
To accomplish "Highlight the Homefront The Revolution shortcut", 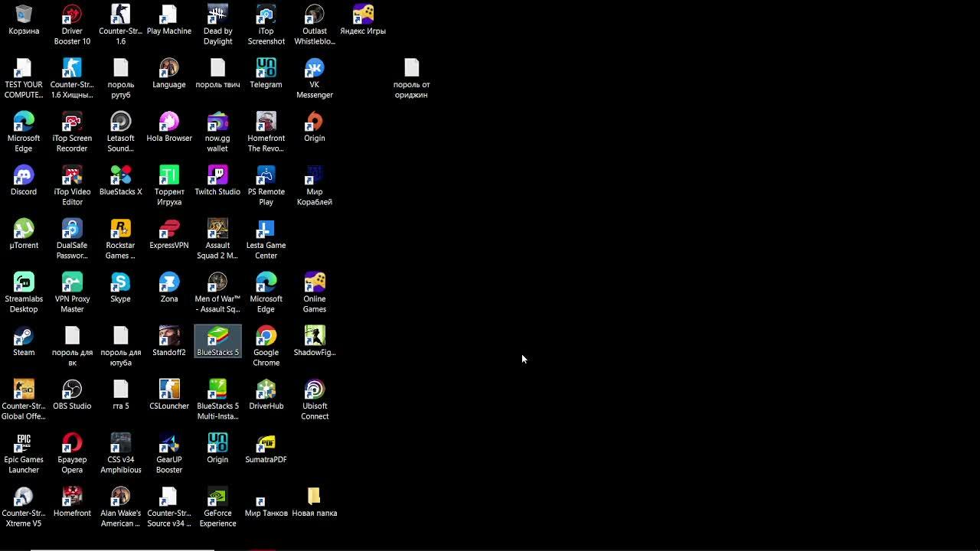I will tap(266, 132).
